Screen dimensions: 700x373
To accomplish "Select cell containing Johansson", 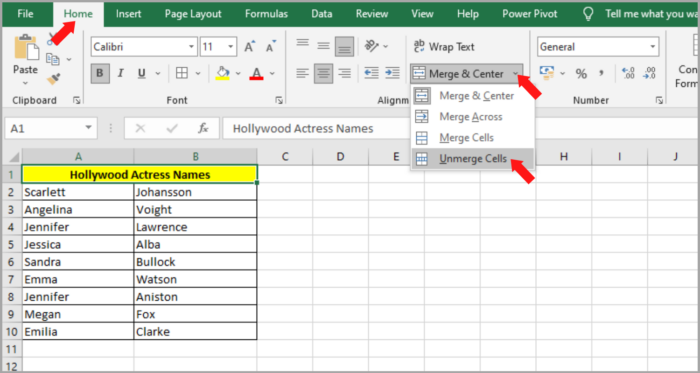I will 195,192.
